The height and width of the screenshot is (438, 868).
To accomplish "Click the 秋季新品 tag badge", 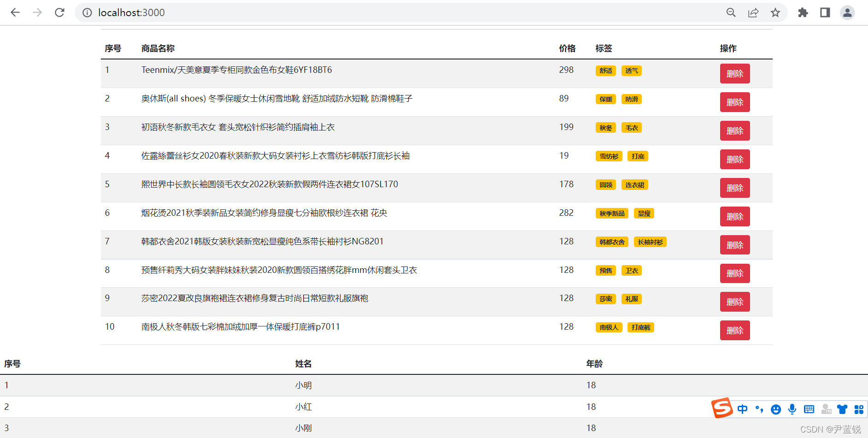I will point(612,213).
